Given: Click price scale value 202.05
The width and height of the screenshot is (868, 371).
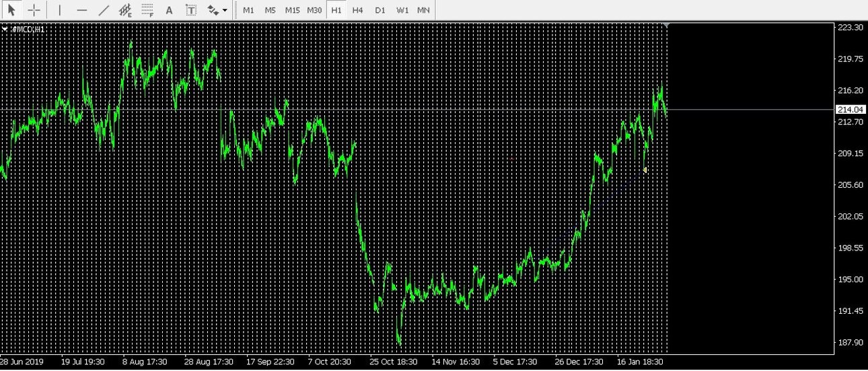Looking at the screenshot, I should pyautogui.click(x=851, y=216).
